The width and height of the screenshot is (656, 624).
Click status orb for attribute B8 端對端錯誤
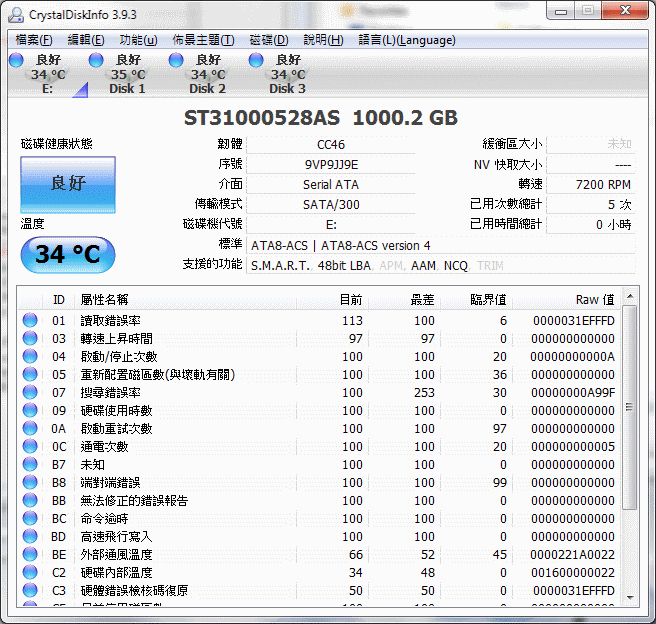point(30,482)
